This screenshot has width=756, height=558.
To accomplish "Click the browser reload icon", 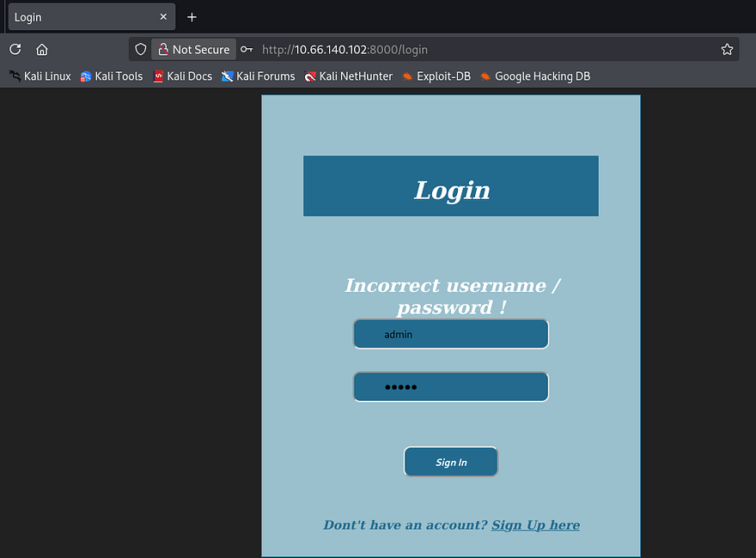I will pos(15,50).
